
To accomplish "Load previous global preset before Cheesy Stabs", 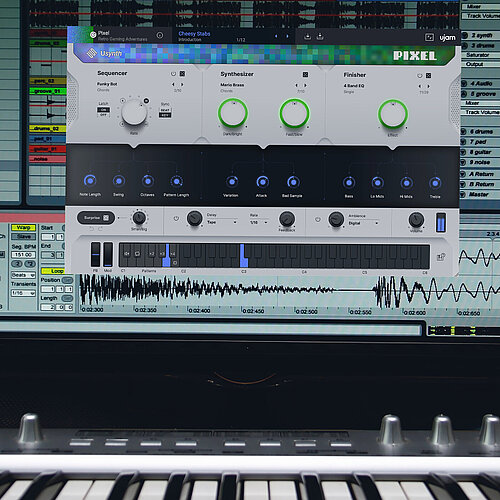I will coord(276,36).
